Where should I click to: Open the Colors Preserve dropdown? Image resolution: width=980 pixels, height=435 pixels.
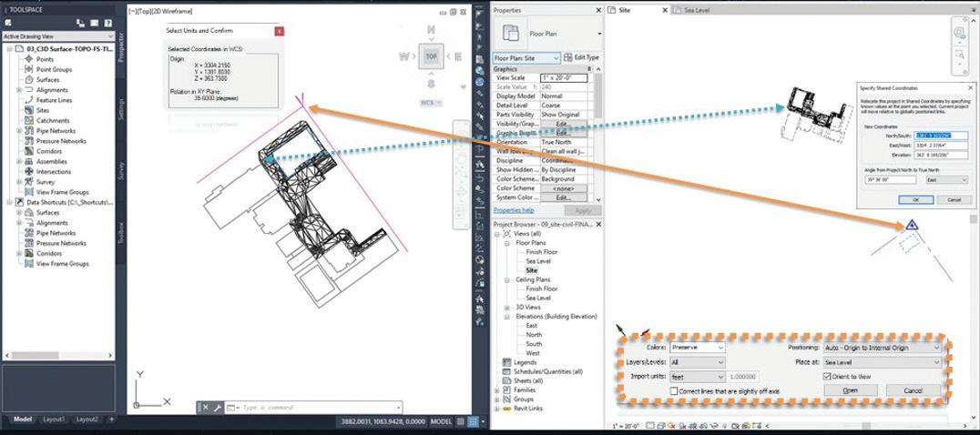(698, 347)
